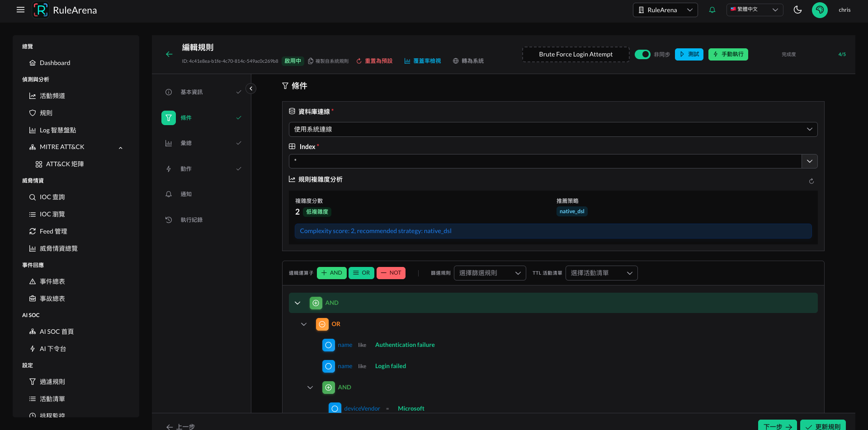Click the 通知 bell step icon

pos(169,194)
